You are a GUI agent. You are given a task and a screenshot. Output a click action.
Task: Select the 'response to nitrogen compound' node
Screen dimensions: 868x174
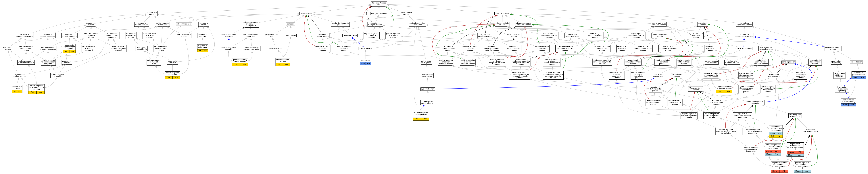(x=69, y=35)
